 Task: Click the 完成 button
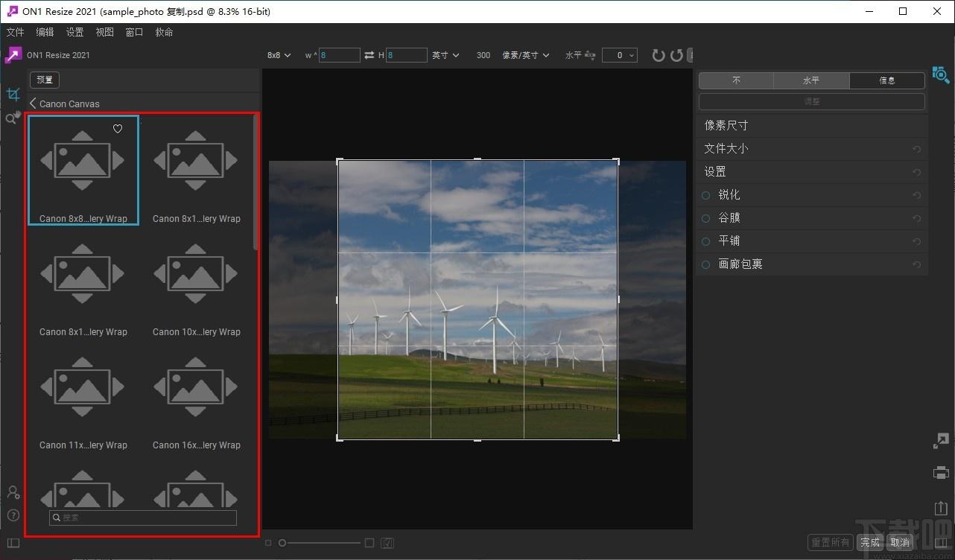tap(869, 543)
